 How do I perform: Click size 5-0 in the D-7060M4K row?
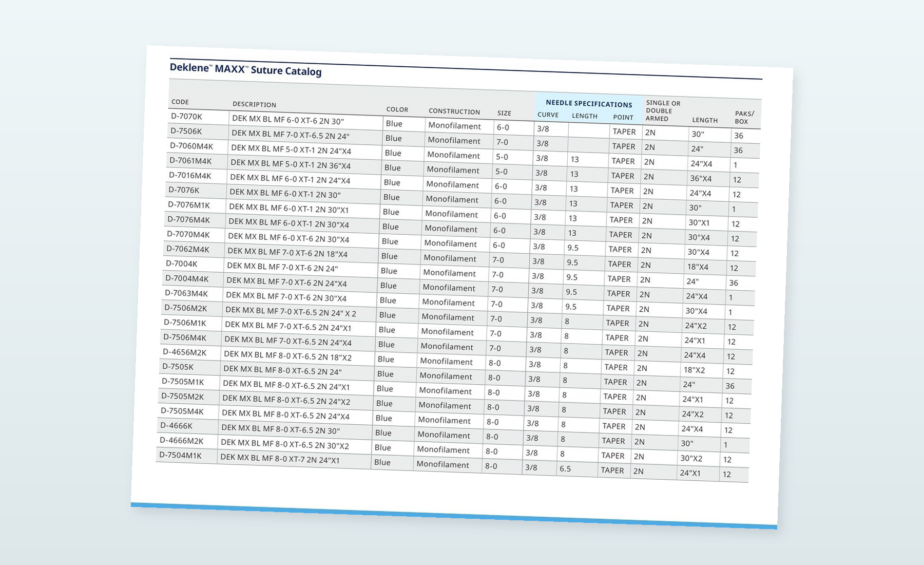(502, 157)
